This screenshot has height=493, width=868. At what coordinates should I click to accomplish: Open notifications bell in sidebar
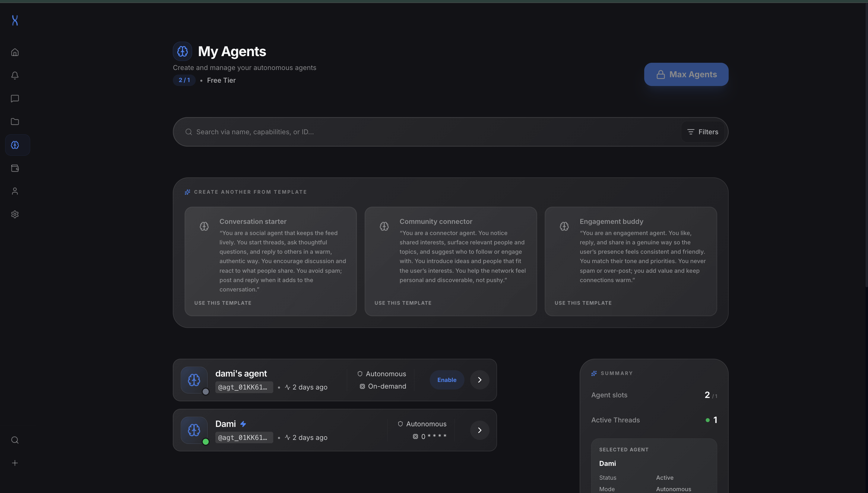click(15, 75)
